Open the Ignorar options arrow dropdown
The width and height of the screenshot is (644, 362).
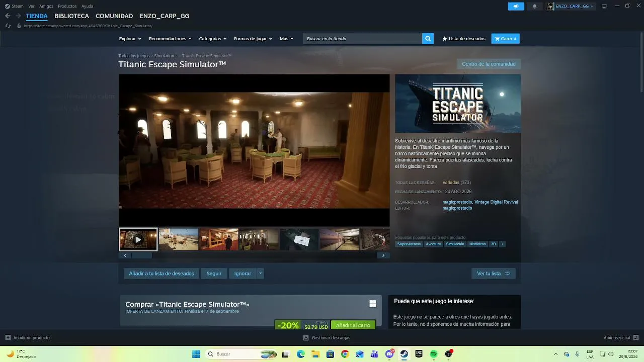(260, 274)
